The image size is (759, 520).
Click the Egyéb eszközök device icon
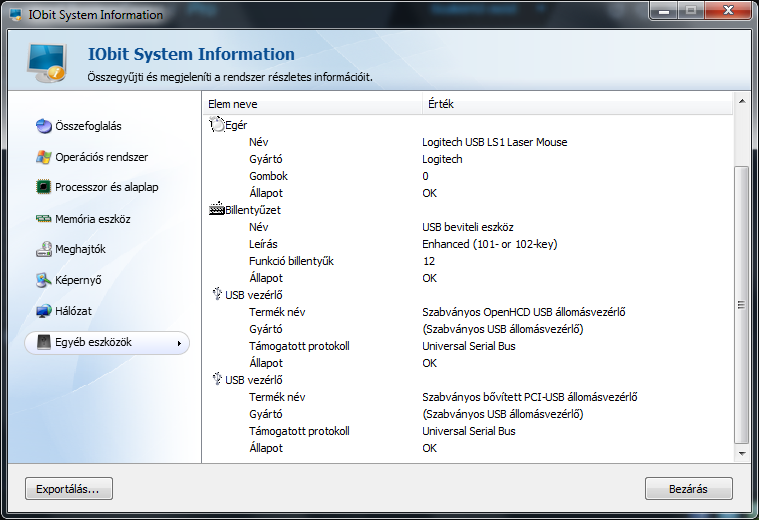point(44,342)
